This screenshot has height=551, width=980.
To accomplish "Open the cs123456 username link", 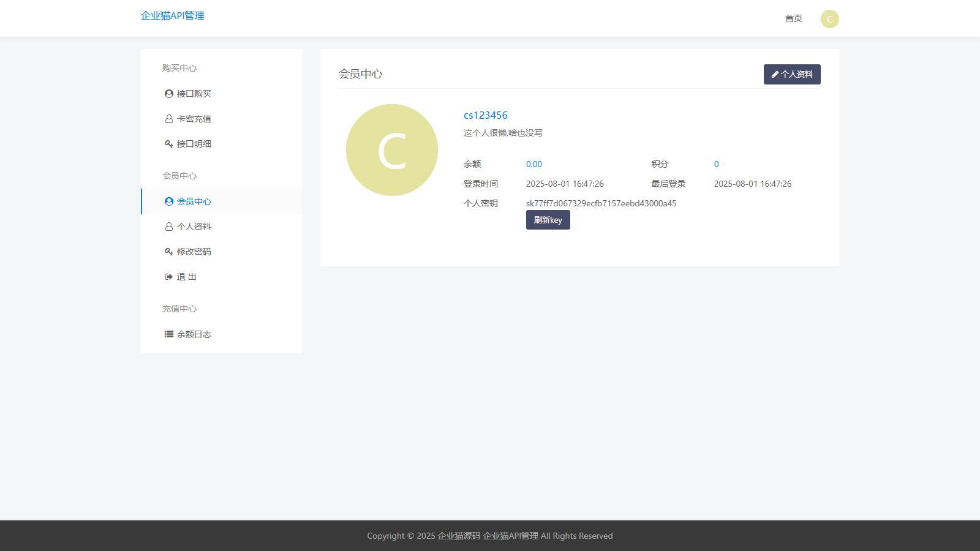I will point(486,115).
